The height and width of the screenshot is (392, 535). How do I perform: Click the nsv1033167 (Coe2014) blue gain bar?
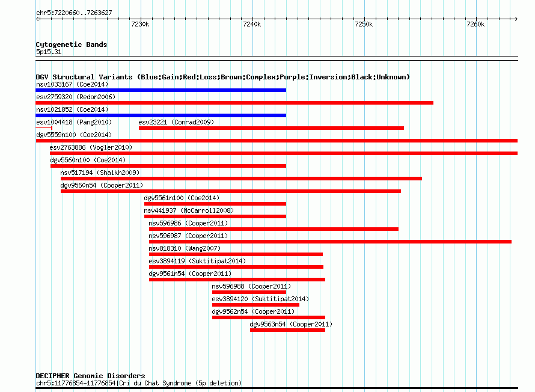(160, 90)
